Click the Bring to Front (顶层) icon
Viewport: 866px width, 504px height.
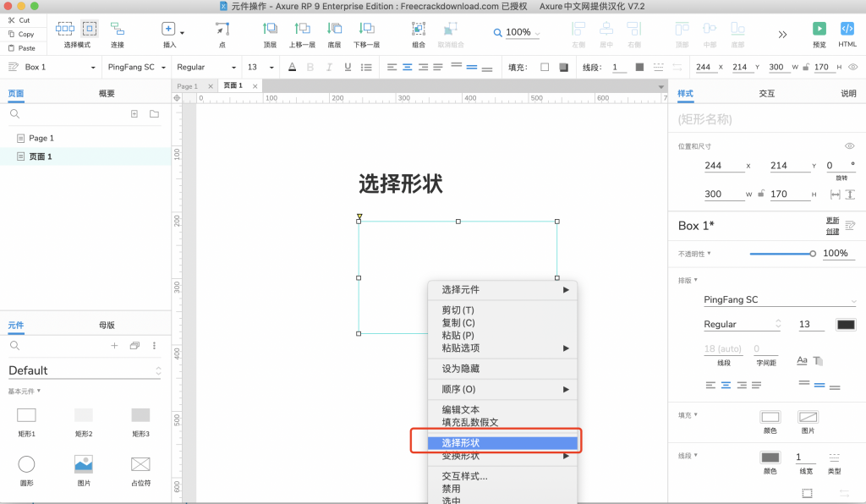[270, 29]
